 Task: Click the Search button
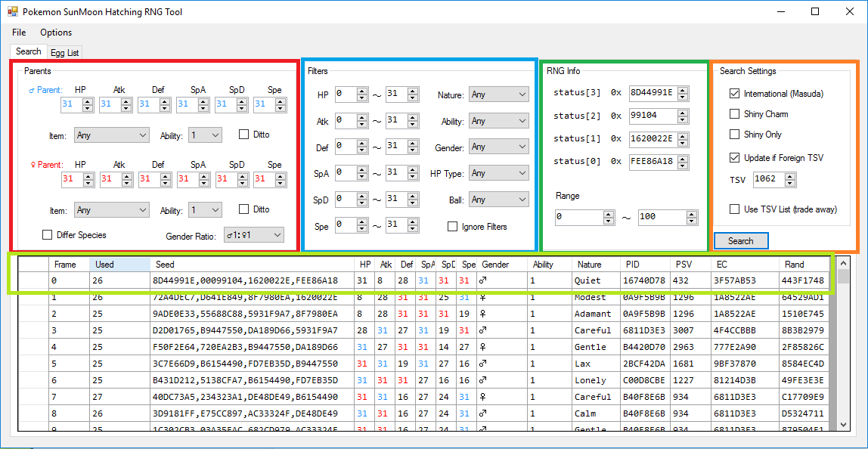pos(740,241)
